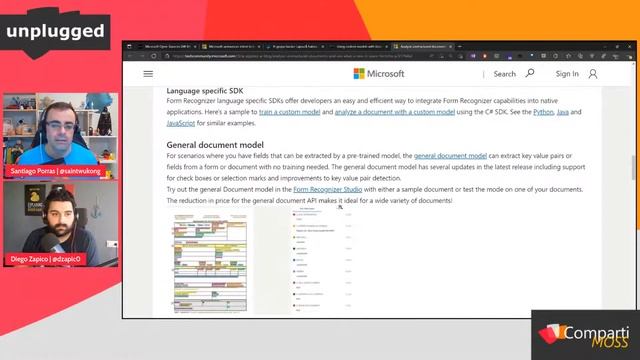Click the user profile icon
640x360 pixels.
pos(593,74)
